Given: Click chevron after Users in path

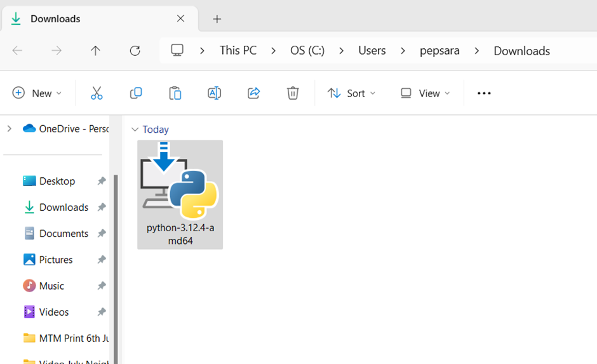Looking at the screenshot, I should tap(403, 51).
